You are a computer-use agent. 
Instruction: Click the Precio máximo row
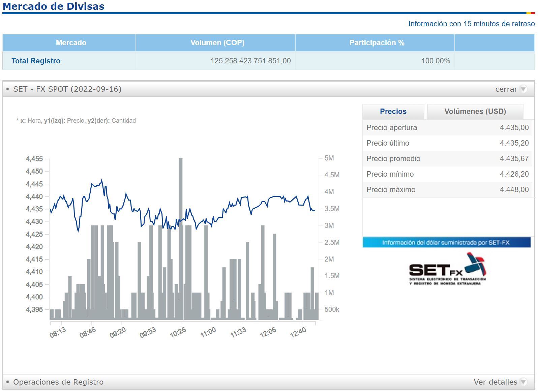[447, 190]
